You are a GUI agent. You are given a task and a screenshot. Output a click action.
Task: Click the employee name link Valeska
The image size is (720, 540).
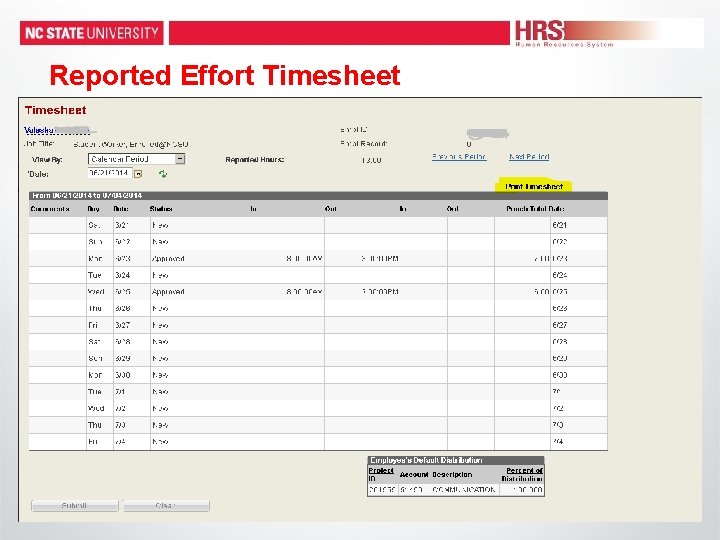pos(39,130)
